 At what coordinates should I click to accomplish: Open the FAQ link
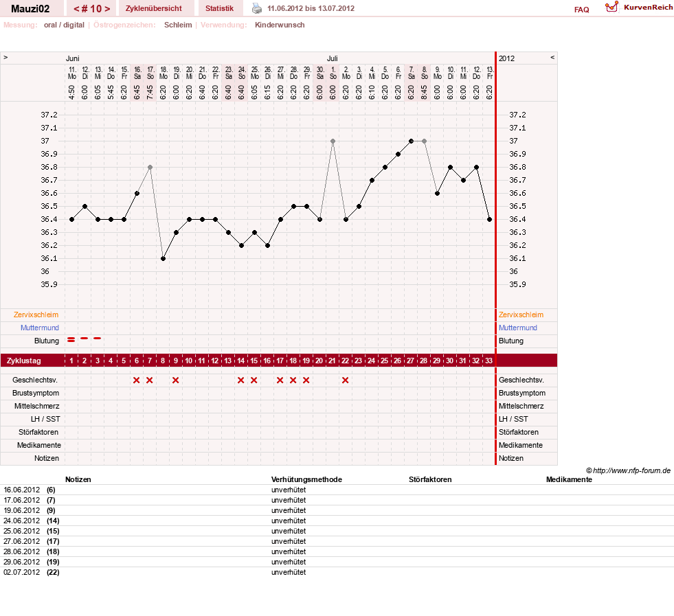pyautogui.click(x=581, y=10)
